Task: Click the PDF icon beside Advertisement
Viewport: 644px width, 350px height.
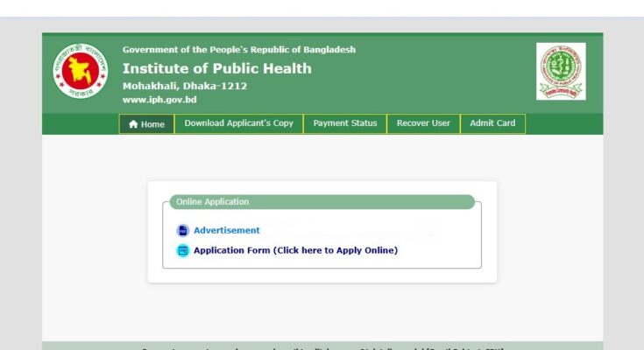Action: pyautogui.click(x=182, y=231)
